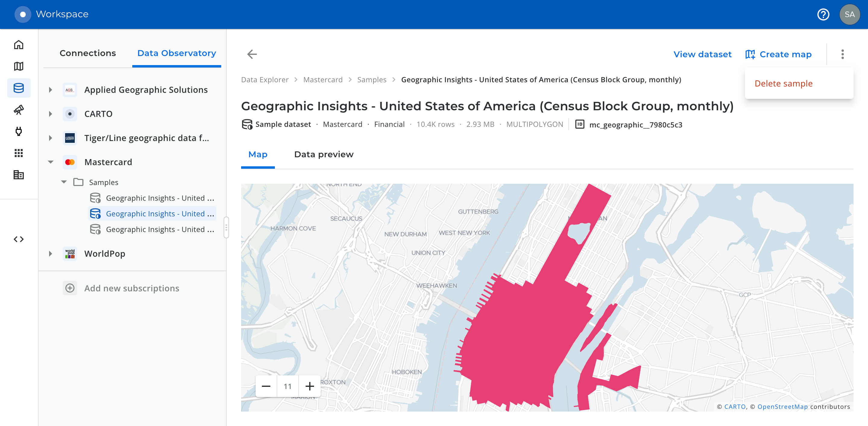Click the panel resize handle grip

[x=226, y=227]
